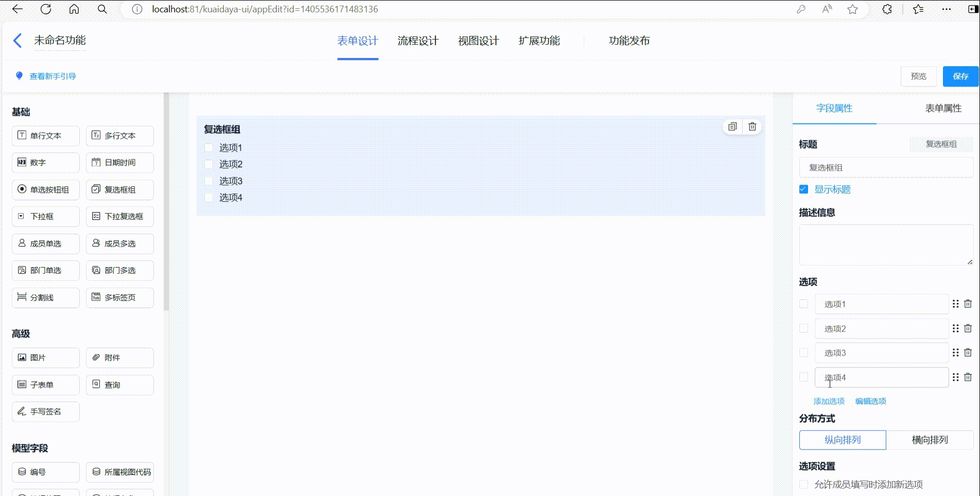Add 多标签页 component
The image size is (980, 496).
pyautogui.click(x=120, y=298)
